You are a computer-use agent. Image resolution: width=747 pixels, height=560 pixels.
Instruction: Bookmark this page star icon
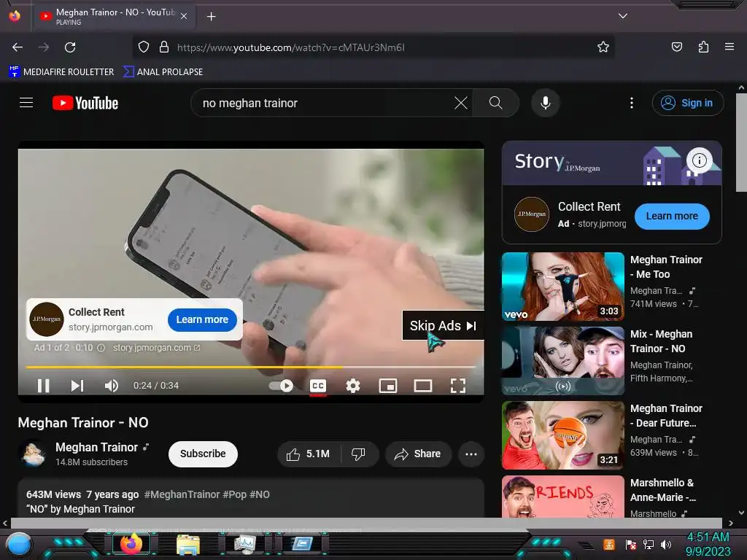(603, 47)
